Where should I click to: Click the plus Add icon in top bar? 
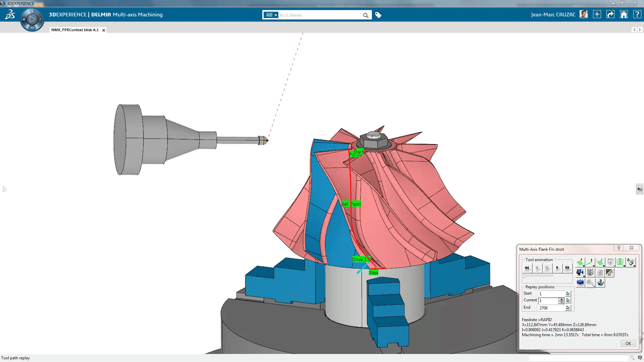pos(597,14)
